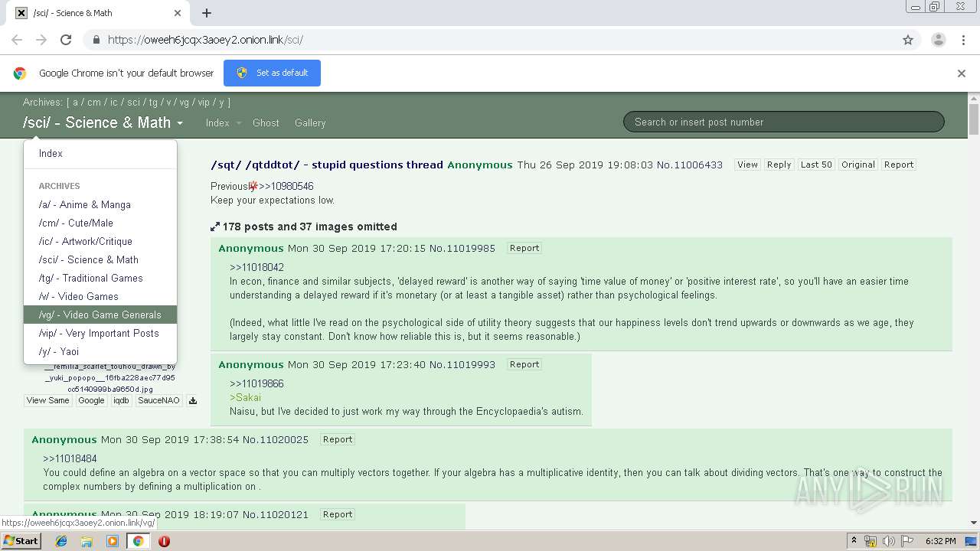Click the browser forward arrow
The image size is (980, 551).
[41, 40]
